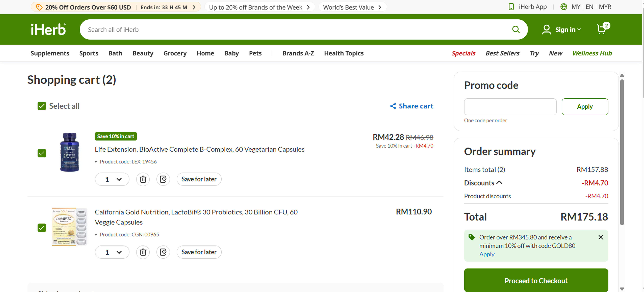Click the iHerb logo

(x=48, y=30)
